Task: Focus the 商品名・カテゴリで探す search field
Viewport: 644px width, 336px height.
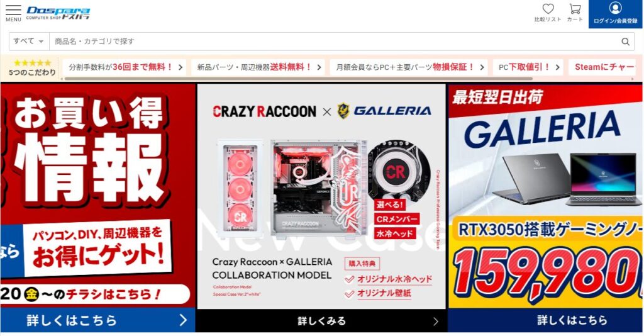Action: pyautogui.click(x=333, y=42)
